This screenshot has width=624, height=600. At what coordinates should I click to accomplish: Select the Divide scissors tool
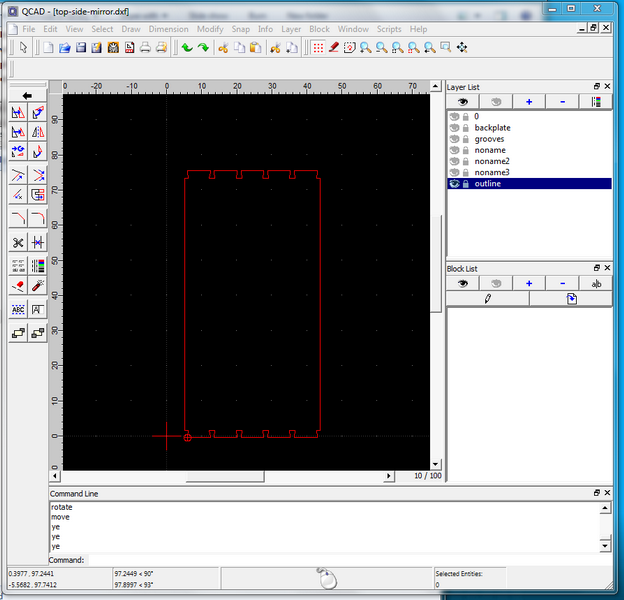pyautogui.click(x=18, y=242)
